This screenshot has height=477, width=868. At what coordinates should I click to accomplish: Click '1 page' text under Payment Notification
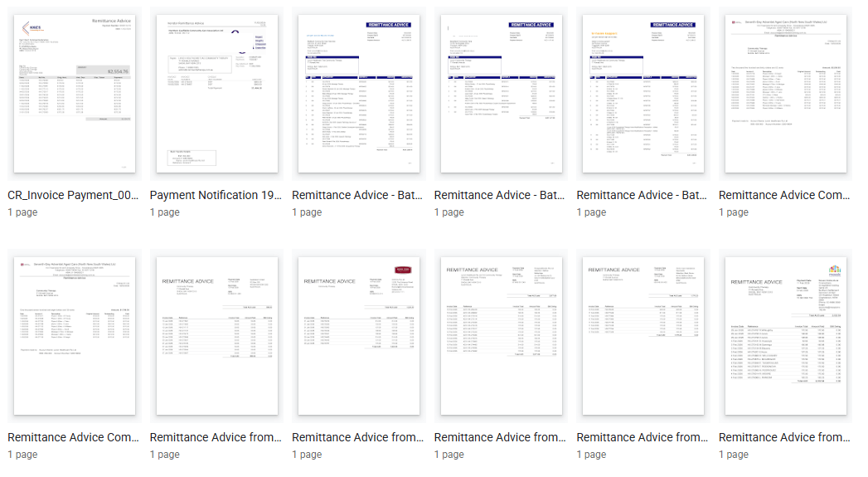point(168,212)
